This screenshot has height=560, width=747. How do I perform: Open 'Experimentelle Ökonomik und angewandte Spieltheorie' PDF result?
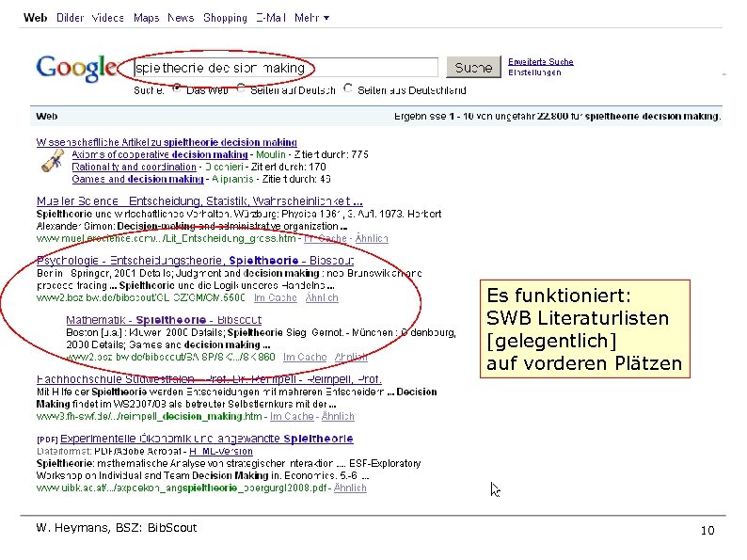[x=207, y=439]
